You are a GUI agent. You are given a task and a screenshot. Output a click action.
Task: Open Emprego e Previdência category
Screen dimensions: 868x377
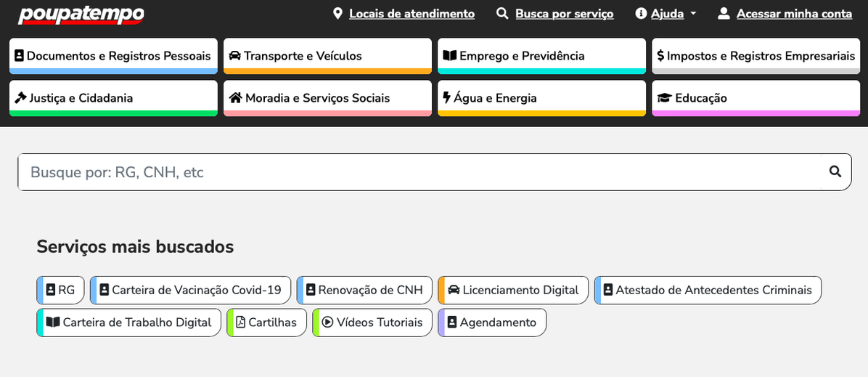(541, 56)
